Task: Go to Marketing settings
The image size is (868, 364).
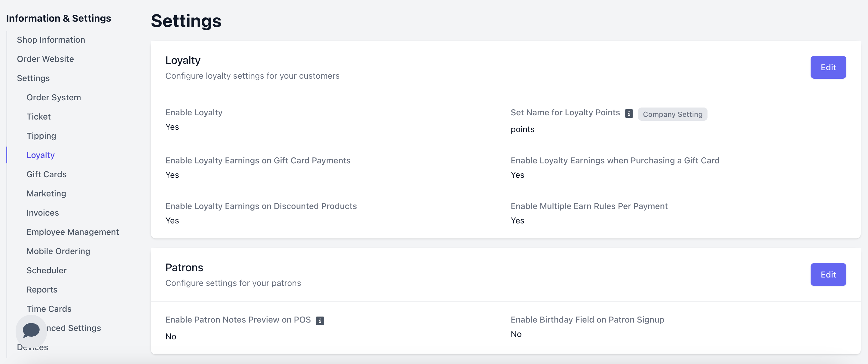Action: click(x=46, y=193)
